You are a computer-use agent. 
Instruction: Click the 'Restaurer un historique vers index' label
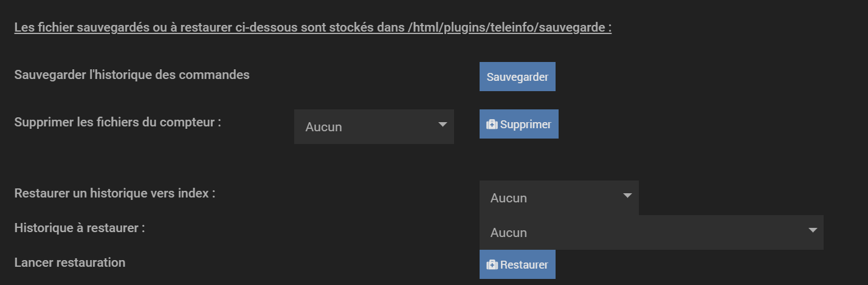pos(115,194)
